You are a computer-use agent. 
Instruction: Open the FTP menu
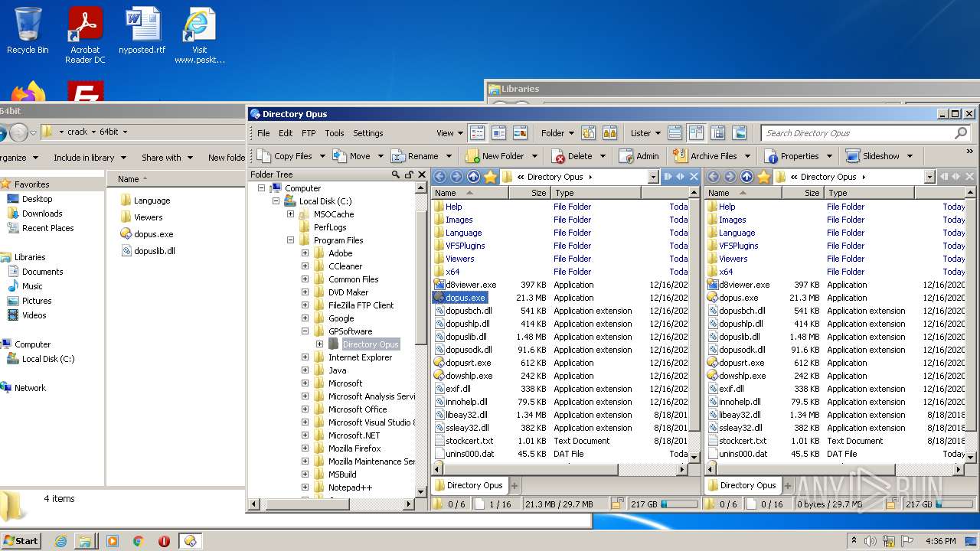(309, 133)
